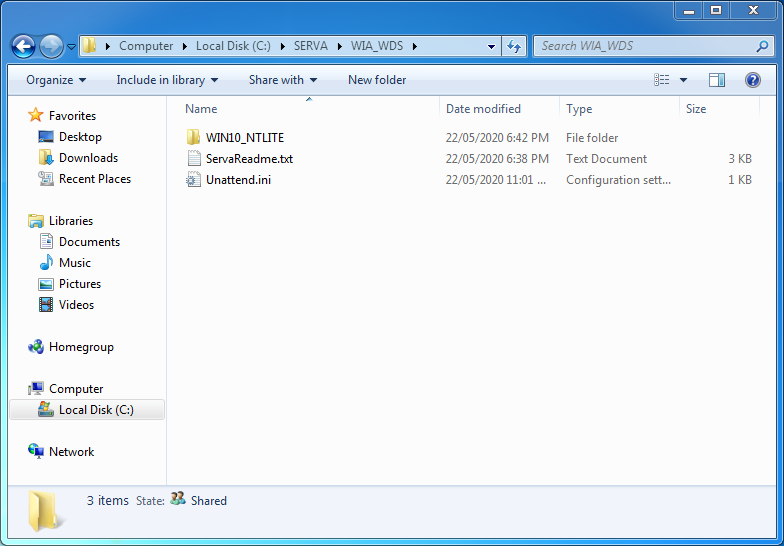Image resolution: width=784 pixels, height=546 pixels.
Task: Open Help with the question mark icon
Action: coord(752,80)
